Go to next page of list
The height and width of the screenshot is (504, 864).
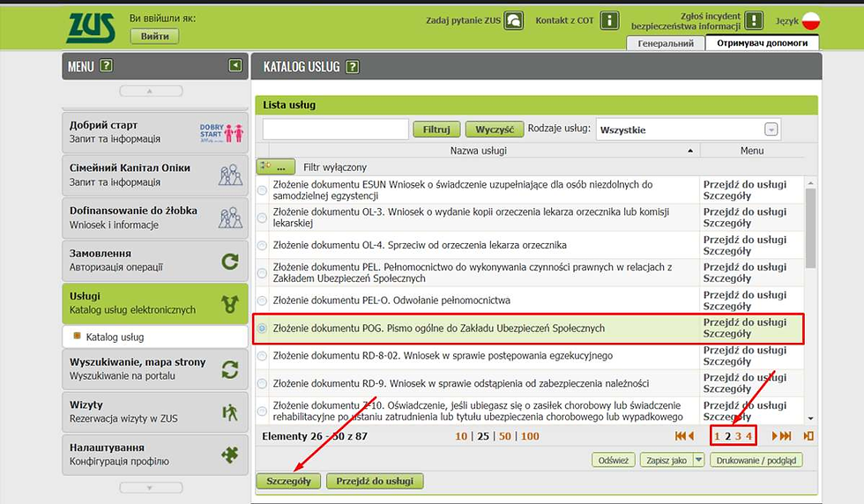[x=774, y=435]
